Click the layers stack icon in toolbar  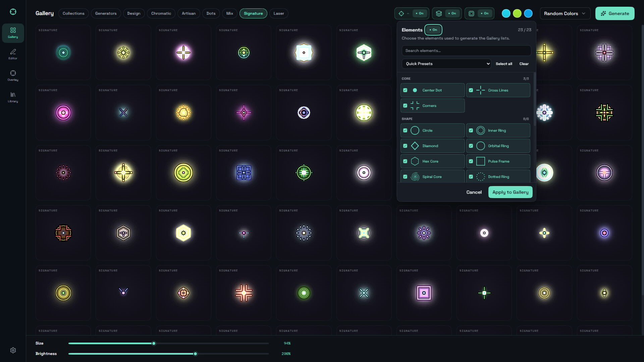[439, 13]
